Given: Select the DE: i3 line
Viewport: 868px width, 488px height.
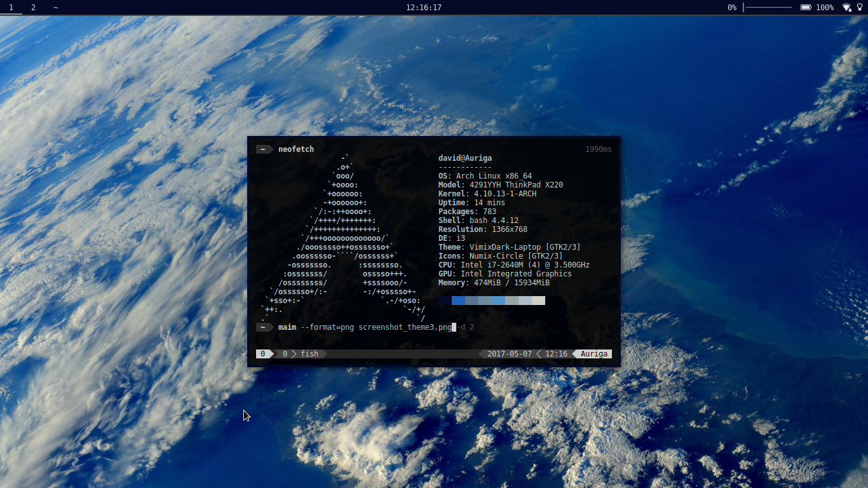Looking at the screenshot, I should 452,238.
